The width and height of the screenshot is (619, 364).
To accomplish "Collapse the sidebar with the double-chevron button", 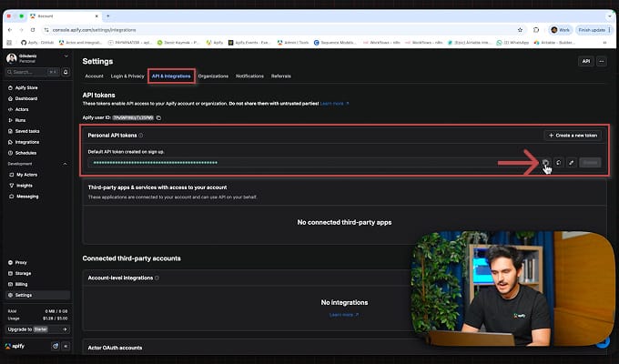I will click(x=66, y=346).
